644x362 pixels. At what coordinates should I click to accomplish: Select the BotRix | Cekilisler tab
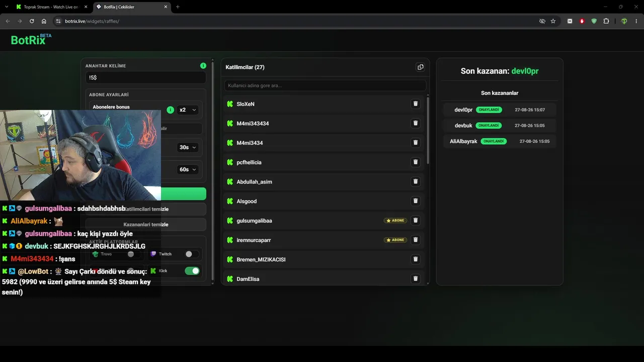[x=131, y=7]
